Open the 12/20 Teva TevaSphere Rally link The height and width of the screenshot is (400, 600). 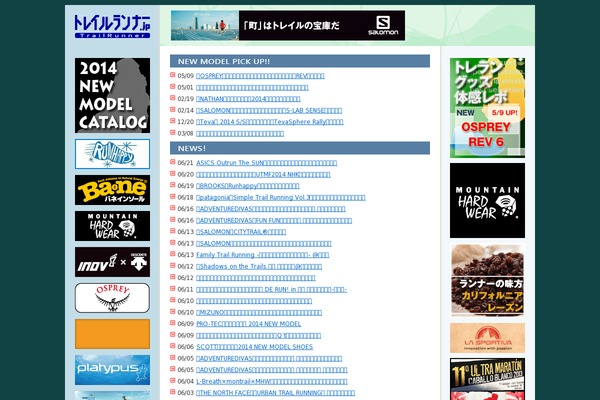[270, 122]
